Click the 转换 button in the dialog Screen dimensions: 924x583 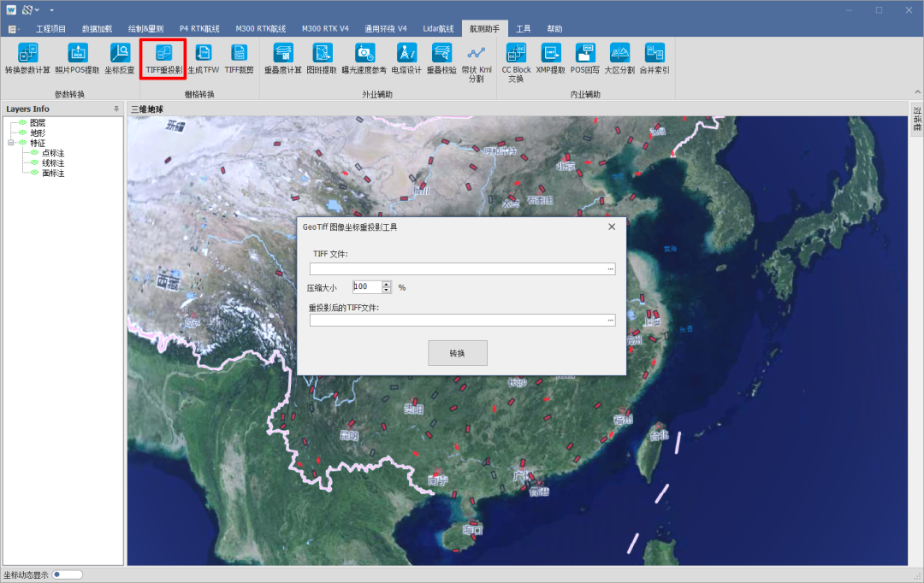(x=457, y=353)
